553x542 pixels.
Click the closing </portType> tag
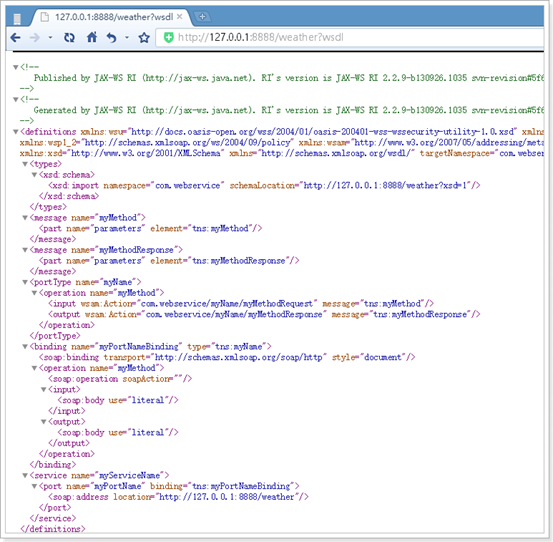[x=55, y=336]
